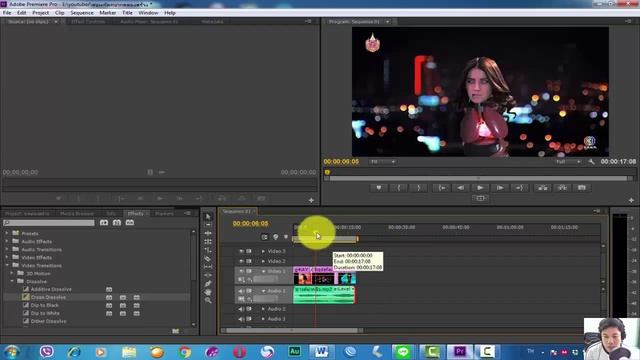Toggle Video 3 track output eye

241,251
